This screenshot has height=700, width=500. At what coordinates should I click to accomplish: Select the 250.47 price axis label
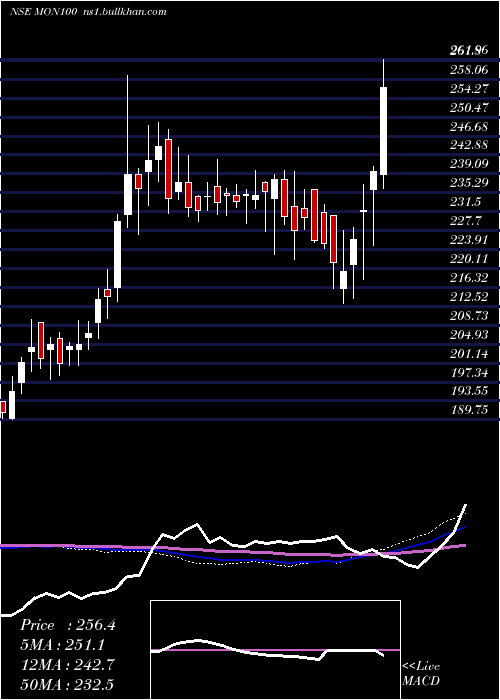(x=468, y=108)
